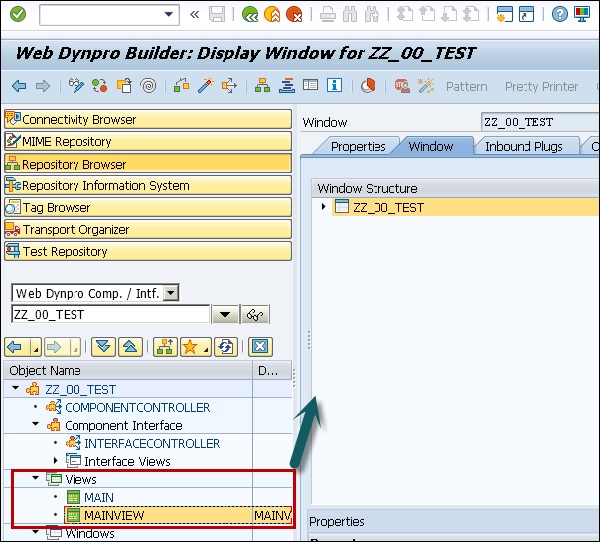Close the object list with X icon
600x542 pixels.
point(259,347)
